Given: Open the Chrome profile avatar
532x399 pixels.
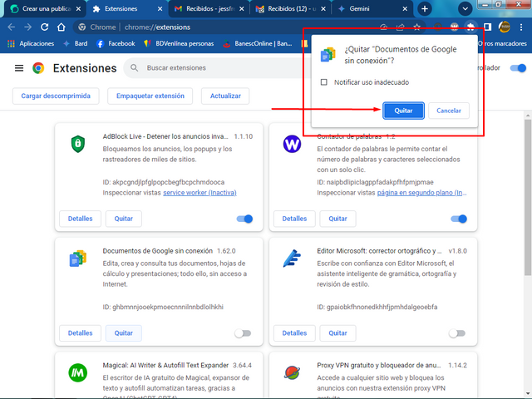Looking at the screenshot, I should click(x=505, y=27).
